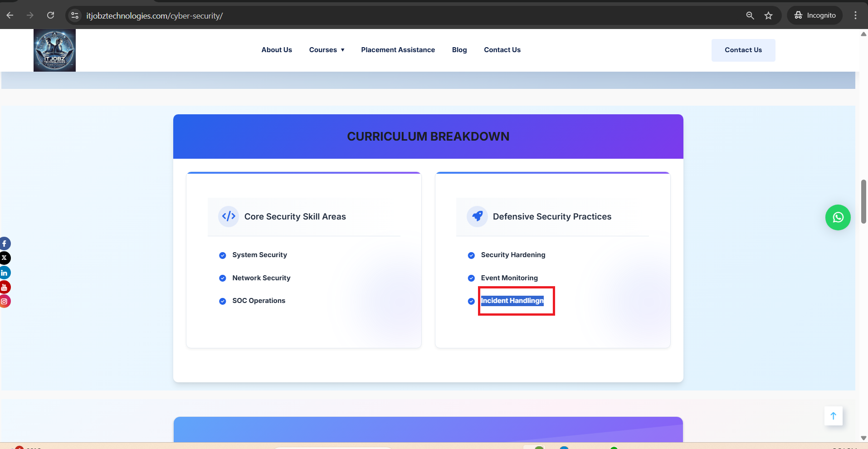The image size is (868, 449).
Task: Open the About Us menu item
Action: coord(277,50)
